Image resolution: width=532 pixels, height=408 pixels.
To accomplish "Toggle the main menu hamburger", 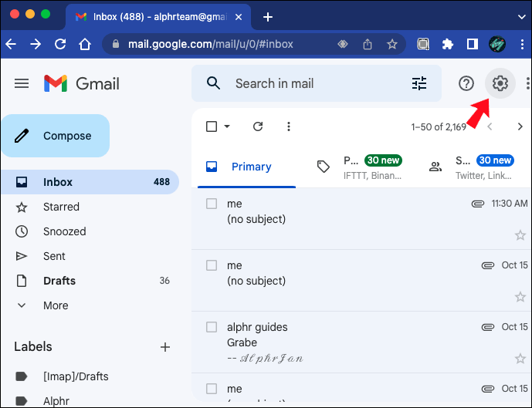I will [x=22, y=83].
